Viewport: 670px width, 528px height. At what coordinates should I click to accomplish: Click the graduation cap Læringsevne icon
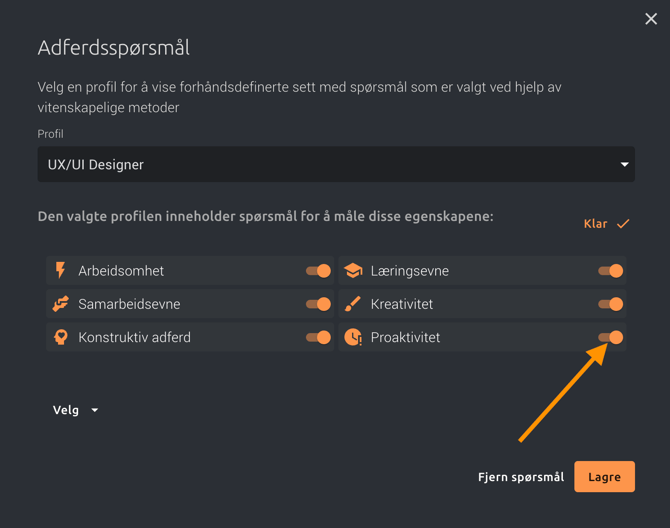point(353,271)
